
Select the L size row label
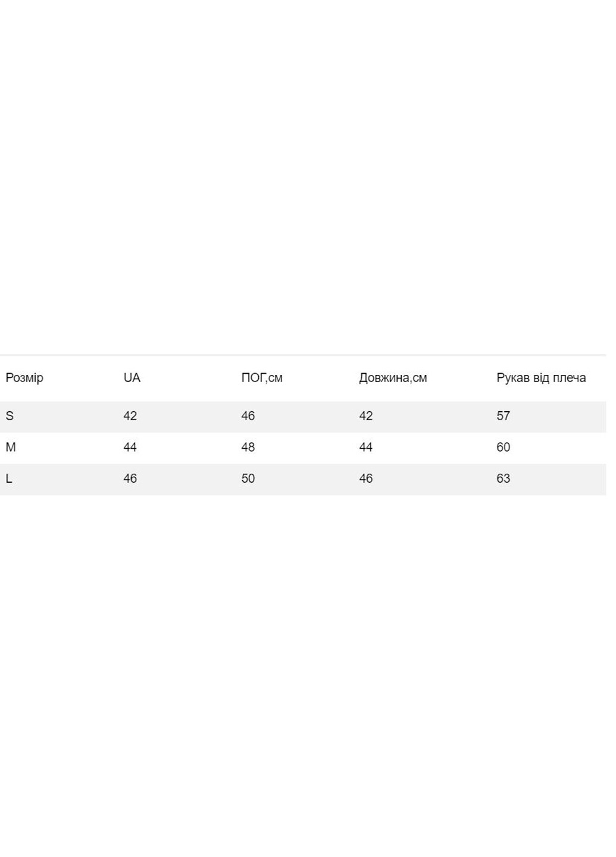[9, 478]
